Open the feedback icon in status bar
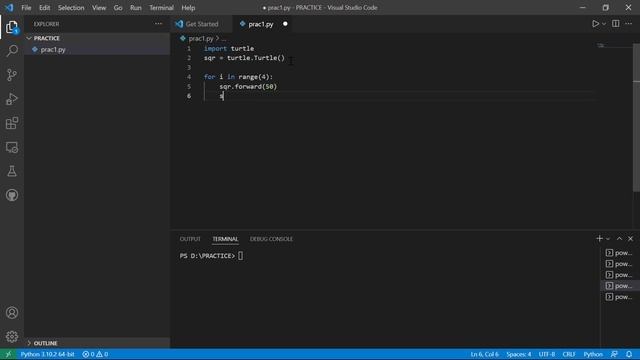Viewport: 640px width, 360px height. (614, 354)
